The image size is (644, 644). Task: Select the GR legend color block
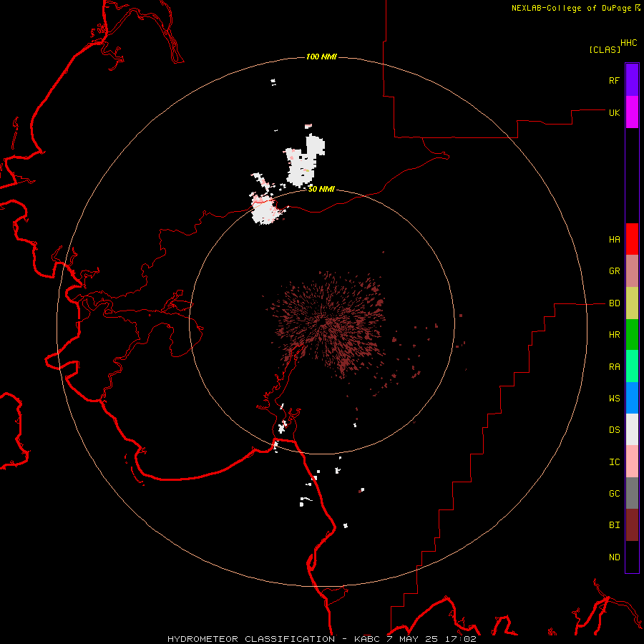tap(632, 271)
